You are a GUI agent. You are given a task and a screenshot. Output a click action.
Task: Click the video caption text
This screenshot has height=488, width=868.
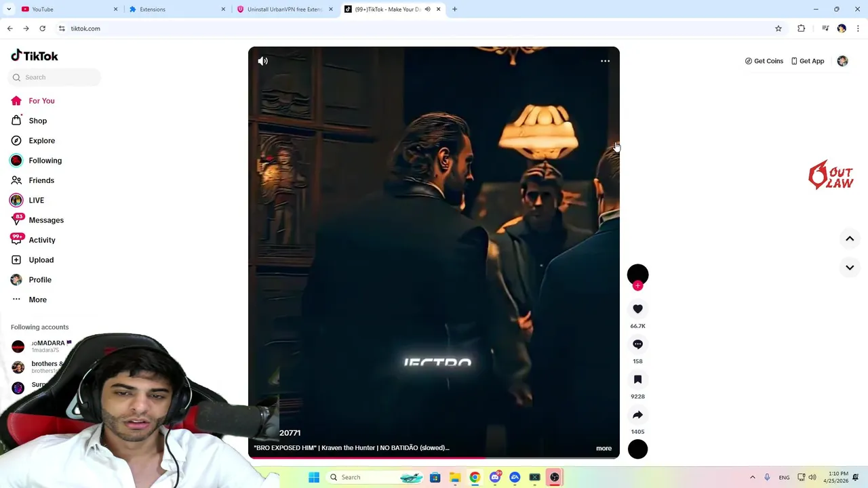pyautogui.click(x=351, y=448)
